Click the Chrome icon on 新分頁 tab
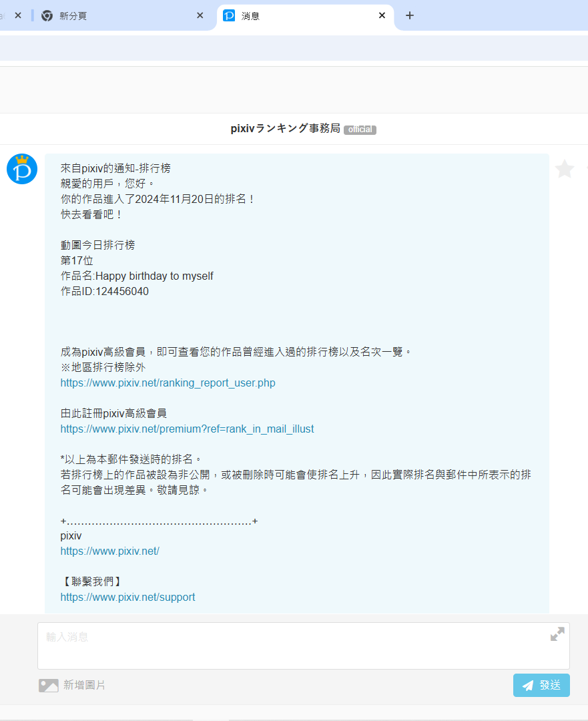The height and width of the screenshot is (721, 588). pos(47,15)
